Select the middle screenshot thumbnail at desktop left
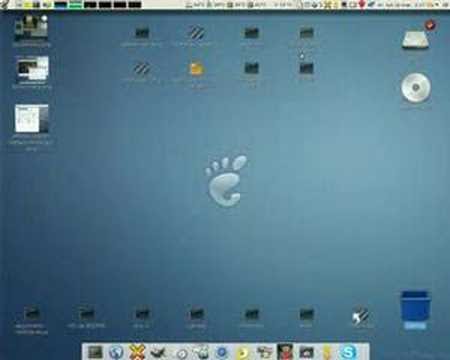This screenshot has width=450, height=360. (32, 68)
